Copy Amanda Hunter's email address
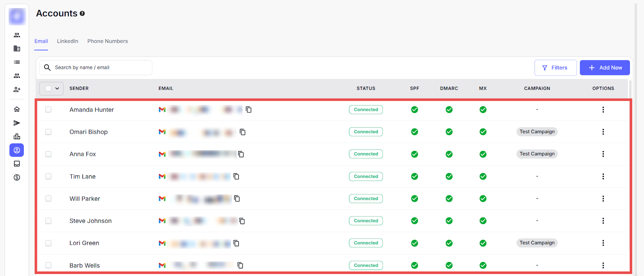Viewport: 644px width, 276px height. [x=249, y=110]
